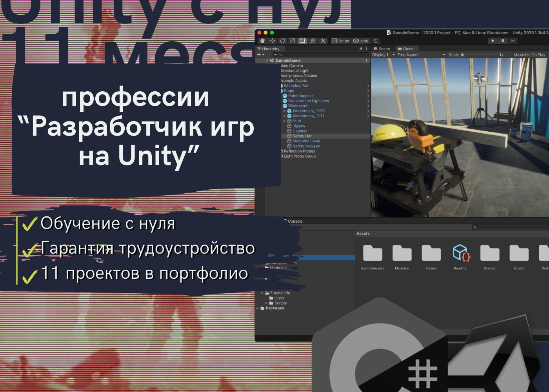
Task: Select Example Assets object
Action: click(293, 81)
